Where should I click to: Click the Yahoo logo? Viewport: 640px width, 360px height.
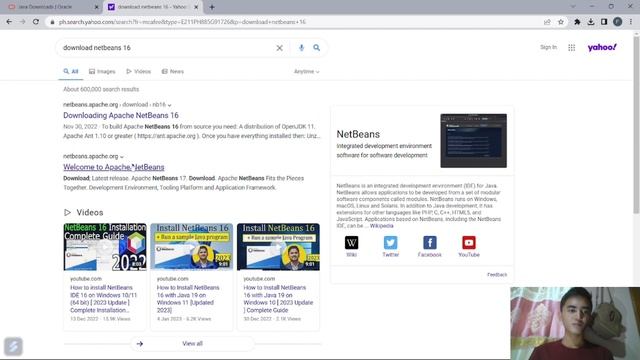[602, 47]
